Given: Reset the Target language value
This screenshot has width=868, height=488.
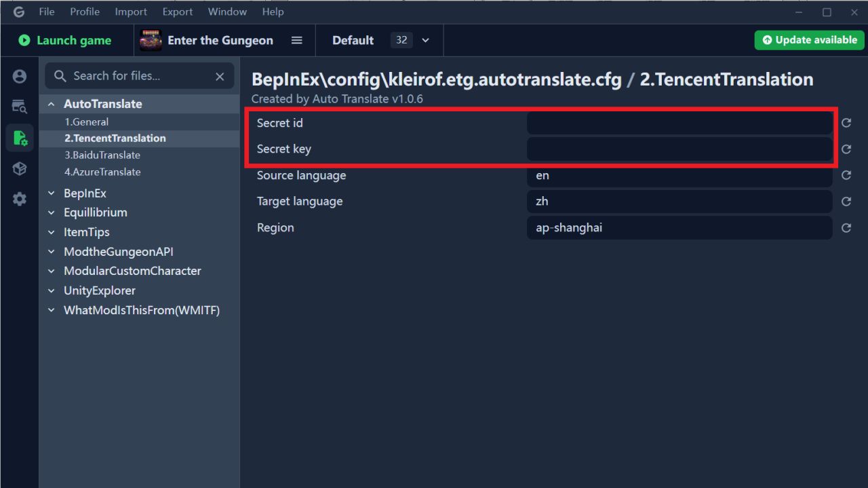Looking at the screenshot, I should click(x=846, y=202).
